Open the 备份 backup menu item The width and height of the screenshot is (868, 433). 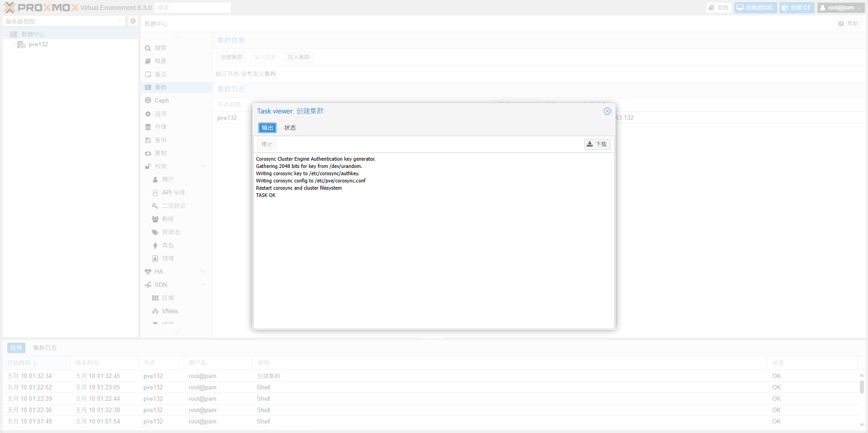point(176,140)
